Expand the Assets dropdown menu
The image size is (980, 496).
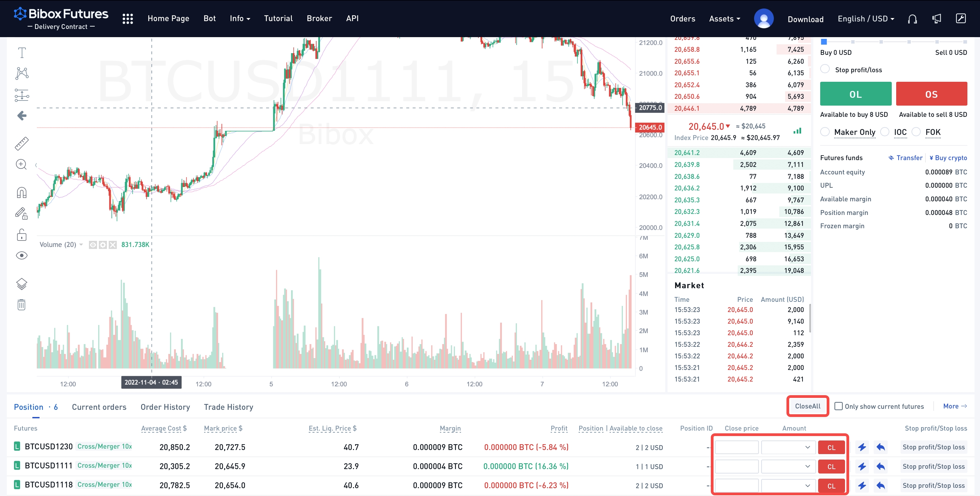724,19
